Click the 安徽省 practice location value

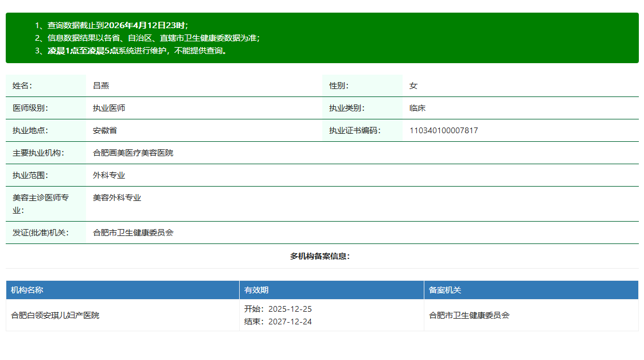pos(105,130)
